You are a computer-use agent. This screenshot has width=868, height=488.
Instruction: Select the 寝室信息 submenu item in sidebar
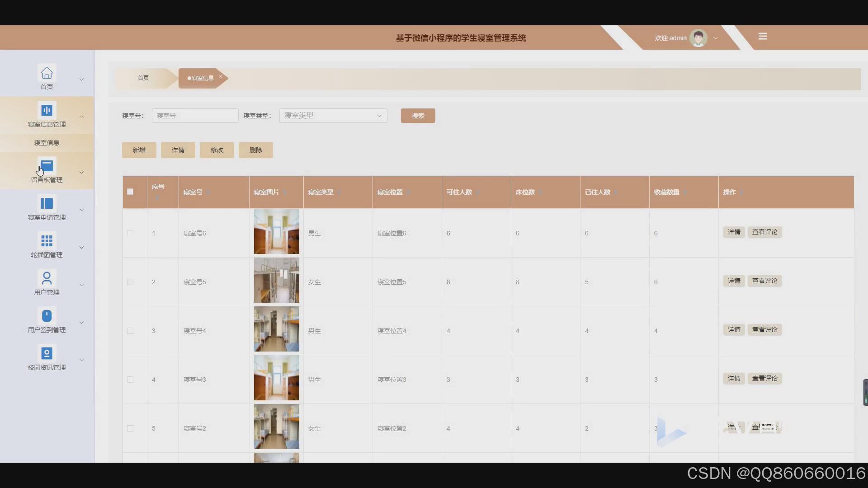pyautogui.click(x=47, y=143)
